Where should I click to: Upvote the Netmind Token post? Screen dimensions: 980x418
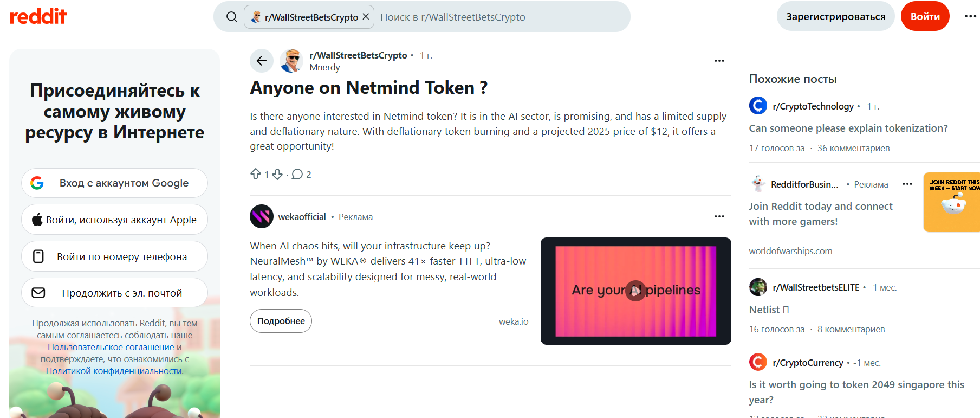256,174
